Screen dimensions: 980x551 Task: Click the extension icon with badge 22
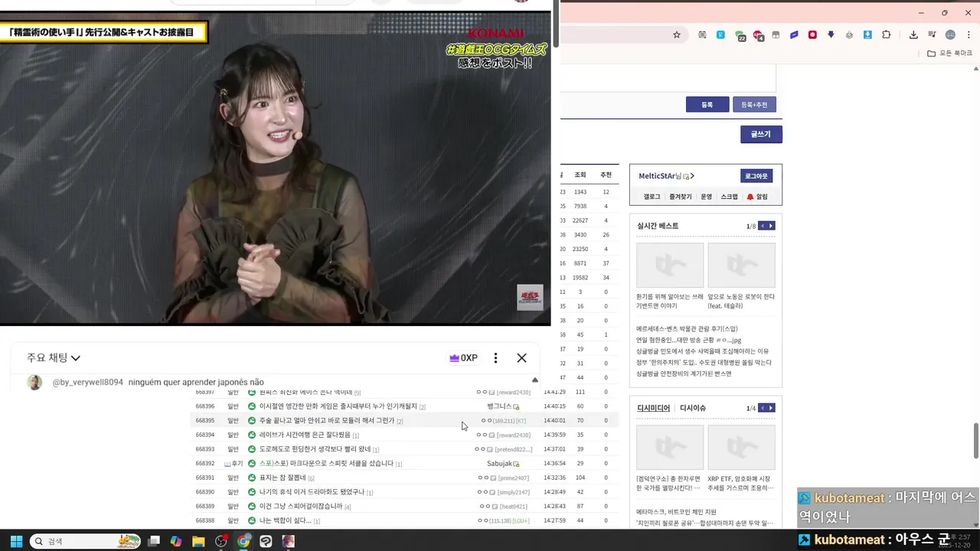740,35
